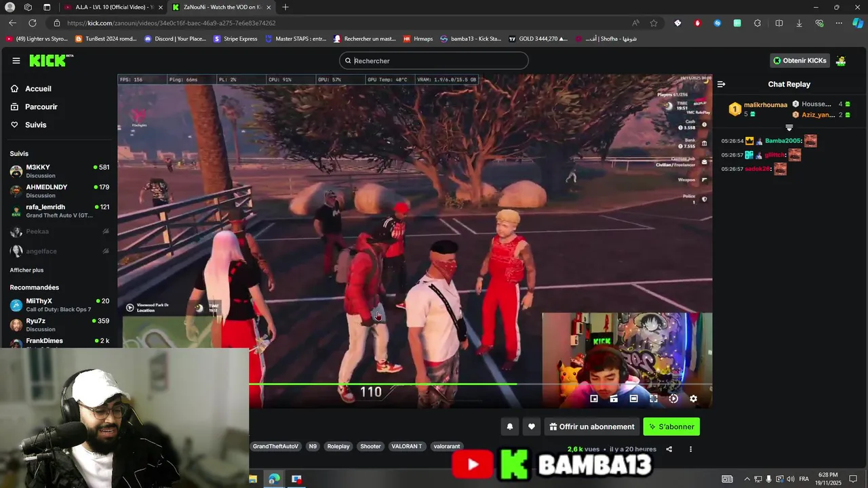Click the Obtenir KICKs button
Image resolution: width=868 pixels, height=488 pixels.
(x=800, y=60)
